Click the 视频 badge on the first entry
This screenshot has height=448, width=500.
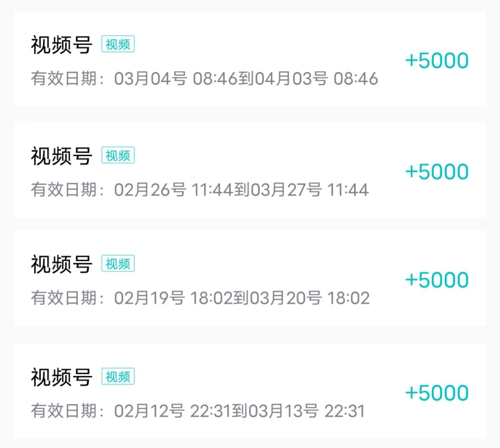[118, 44]
